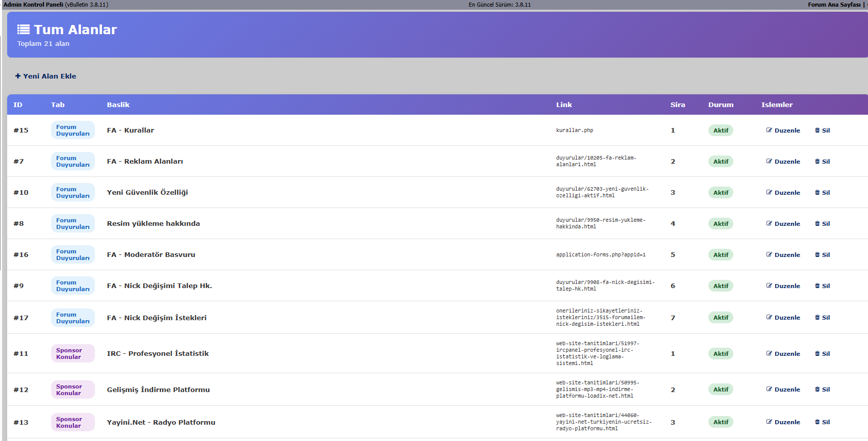Click the Aktif badge for Resim yükleme hakkında
The width and height of the screenshot is (868, 441).
tap(721, 224)
